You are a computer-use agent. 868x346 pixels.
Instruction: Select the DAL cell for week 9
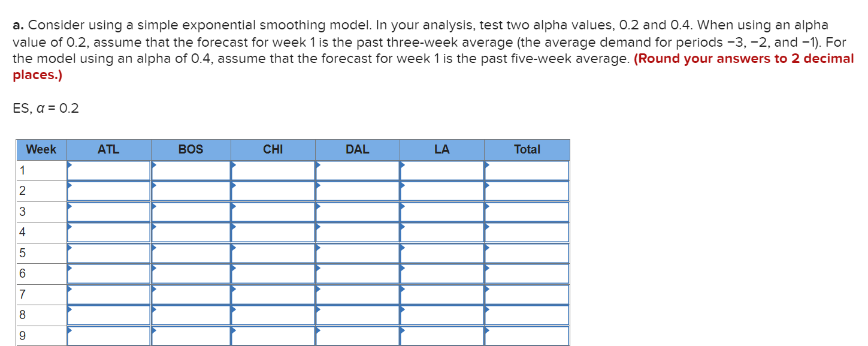click(x=358, y=336)
